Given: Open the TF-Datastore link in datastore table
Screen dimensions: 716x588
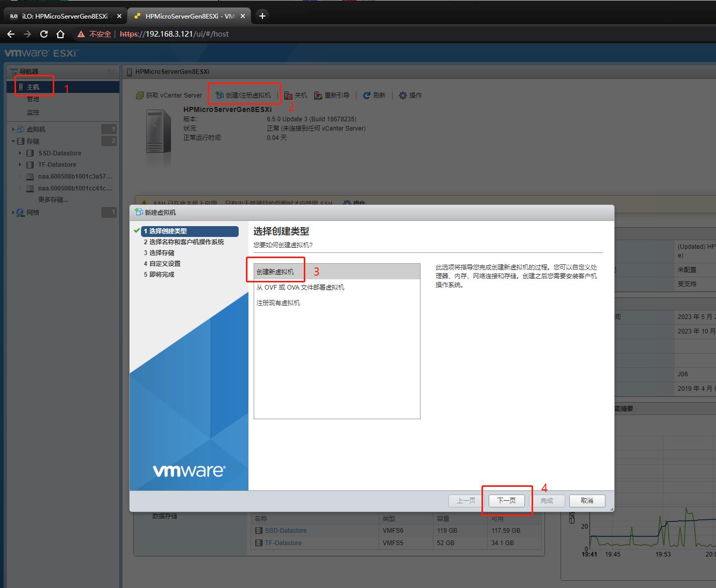Looking at the screenshot, I should tap(283, 543).
